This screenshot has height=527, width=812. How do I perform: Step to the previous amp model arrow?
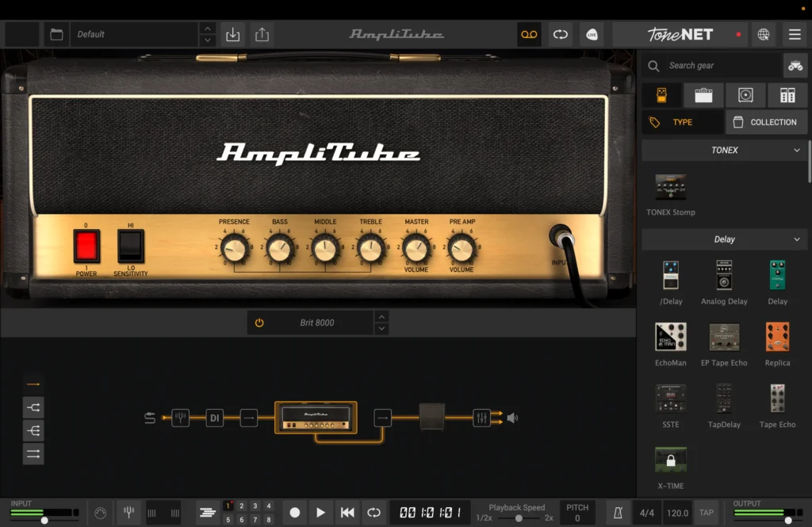click(x=381, y=317)
